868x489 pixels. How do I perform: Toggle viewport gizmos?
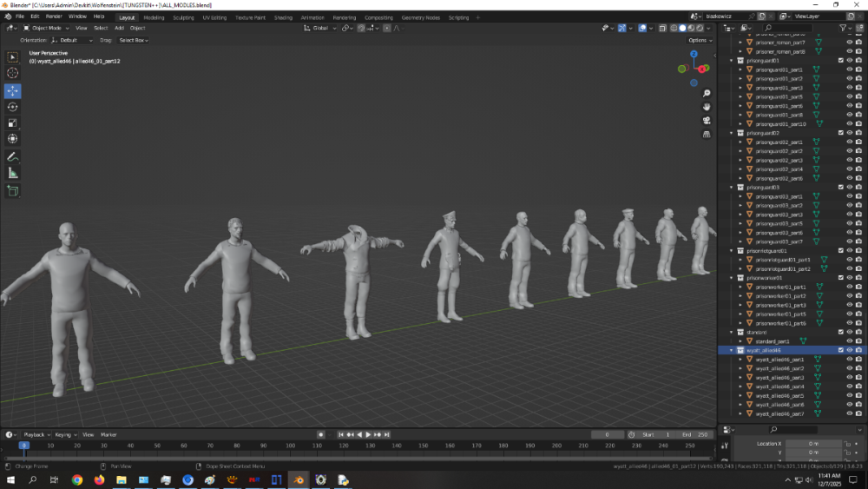[x=622, y=28]
